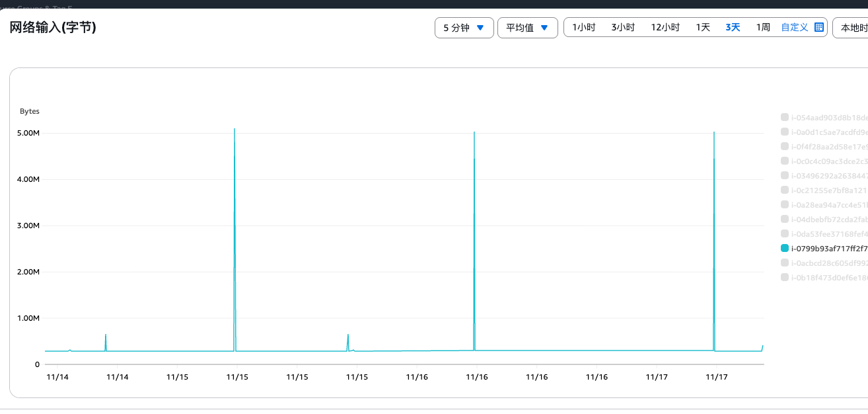868x414 pixels.
Task: Click legend marker for i-03496292a2638447
Action: point(785,175)
